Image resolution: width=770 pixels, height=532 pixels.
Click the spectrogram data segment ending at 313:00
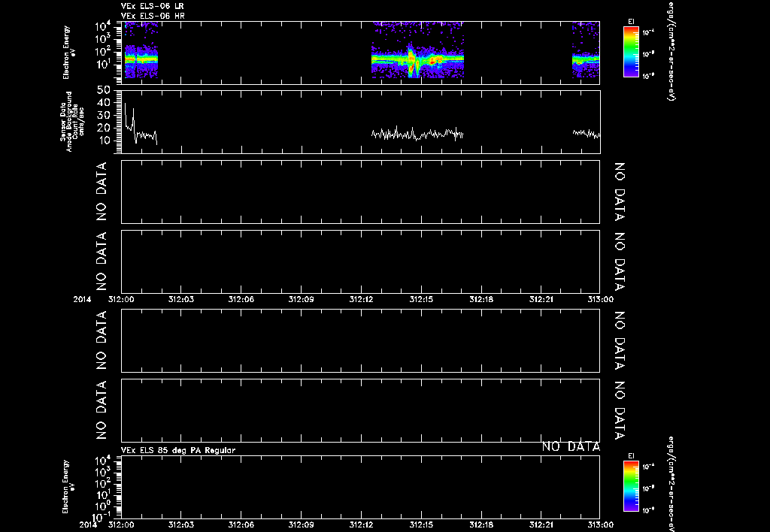coord(586,50)
